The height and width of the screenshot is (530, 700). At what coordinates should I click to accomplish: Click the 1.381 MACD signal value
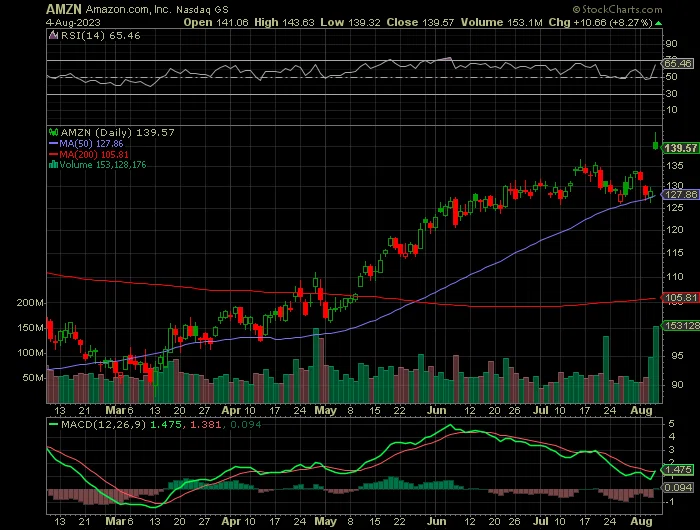point(206,424)
